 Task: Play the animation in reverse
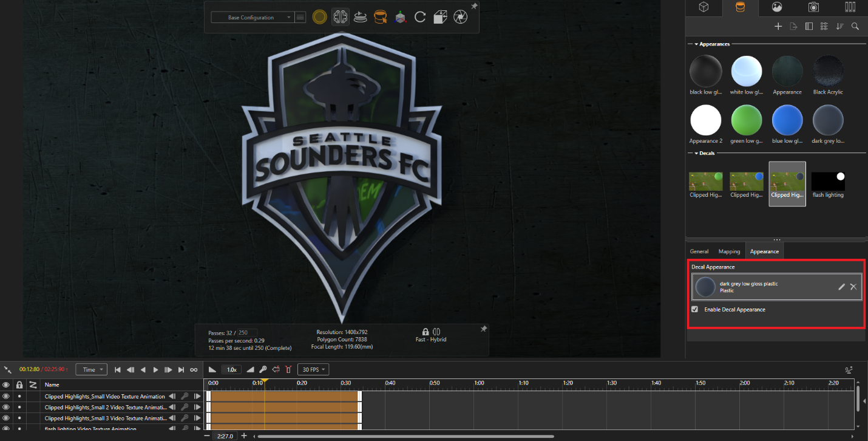[x=143, y=369]
